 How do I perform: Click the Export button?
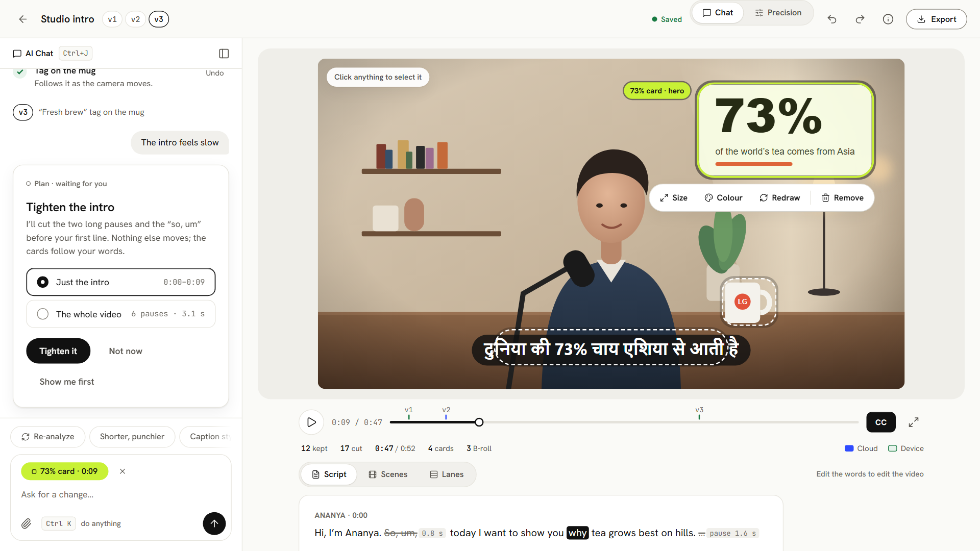[936, 19]
